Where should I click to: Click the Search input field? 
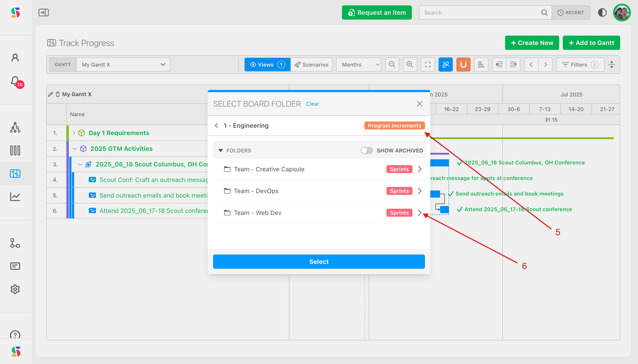(480, 12)
